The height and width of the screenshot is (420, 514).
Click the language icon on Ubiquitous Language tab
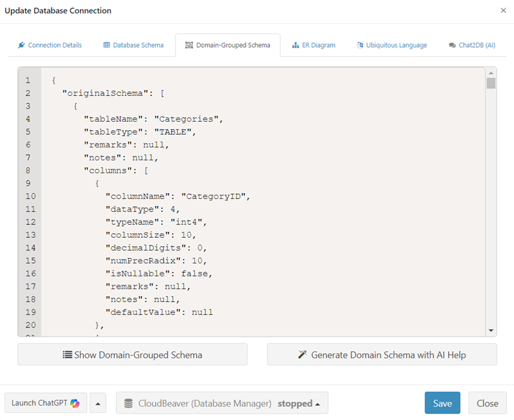click(x=360, y=46)
